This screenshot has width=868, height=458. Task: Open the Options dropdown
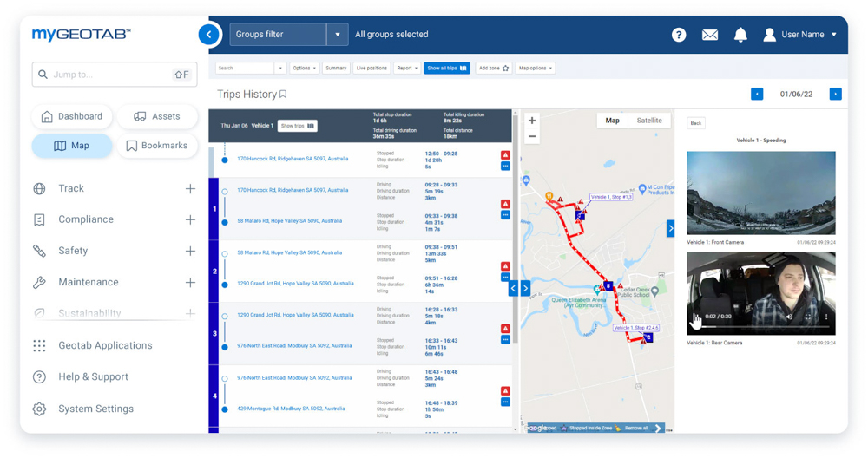[x=304, y=68]
